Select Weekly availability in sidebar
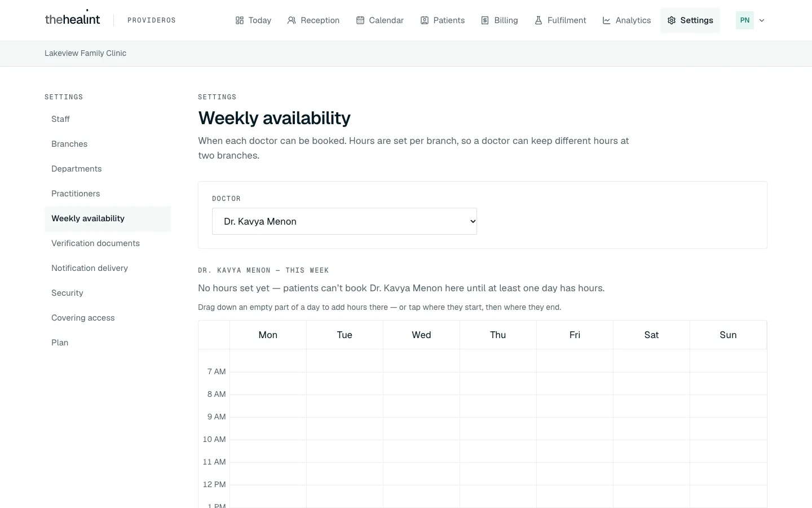The width and height of the screenshot is (812, 508). point(108,218)
